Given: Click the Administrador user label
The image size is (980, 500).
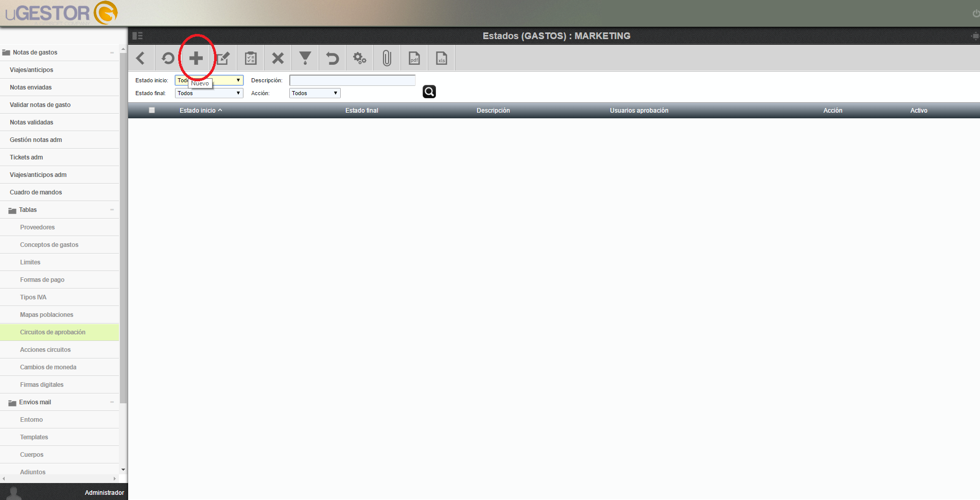Looking at the screenshot, I should 104,493.
